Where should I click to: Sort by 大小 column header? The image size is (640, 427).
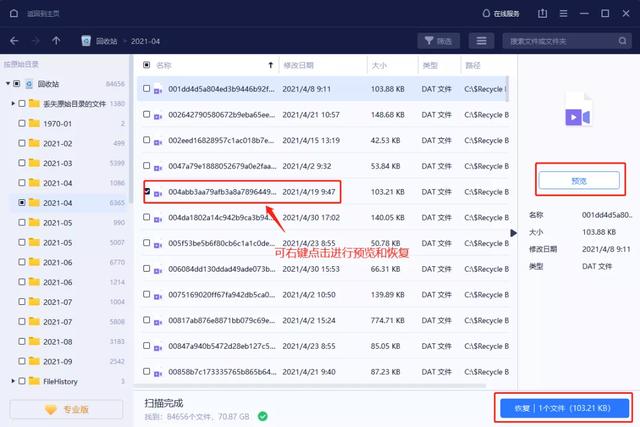pyautogui.click(x=379, y=65)
